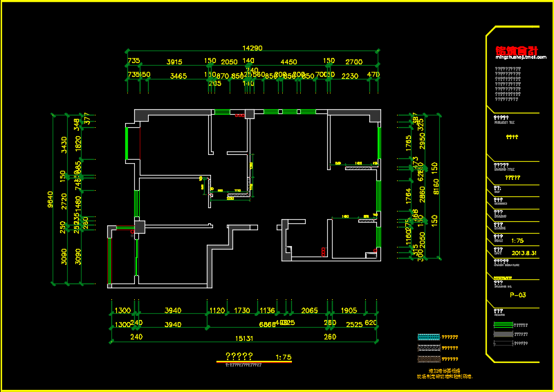Click the gray bar legend sample

point(503,334)
